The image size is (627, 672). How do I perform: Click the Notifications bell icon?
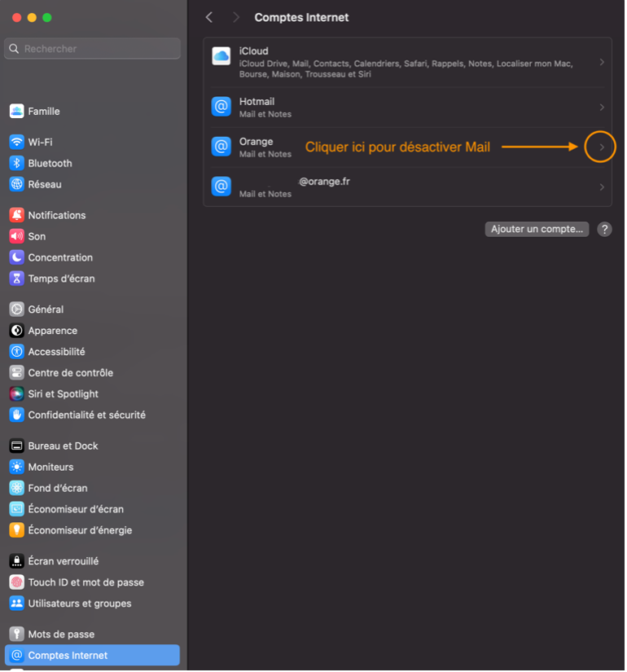click(x=17, y=215)
